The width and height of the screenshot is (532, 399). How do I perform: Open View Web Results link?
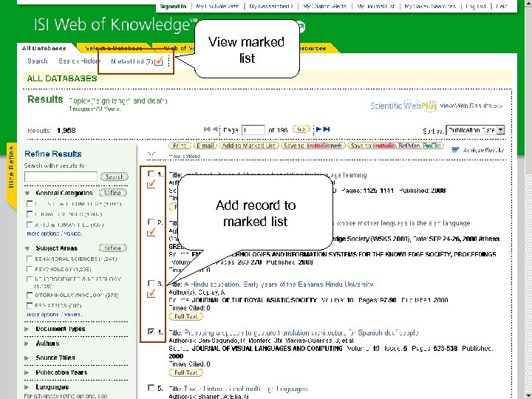pos(471,106)
